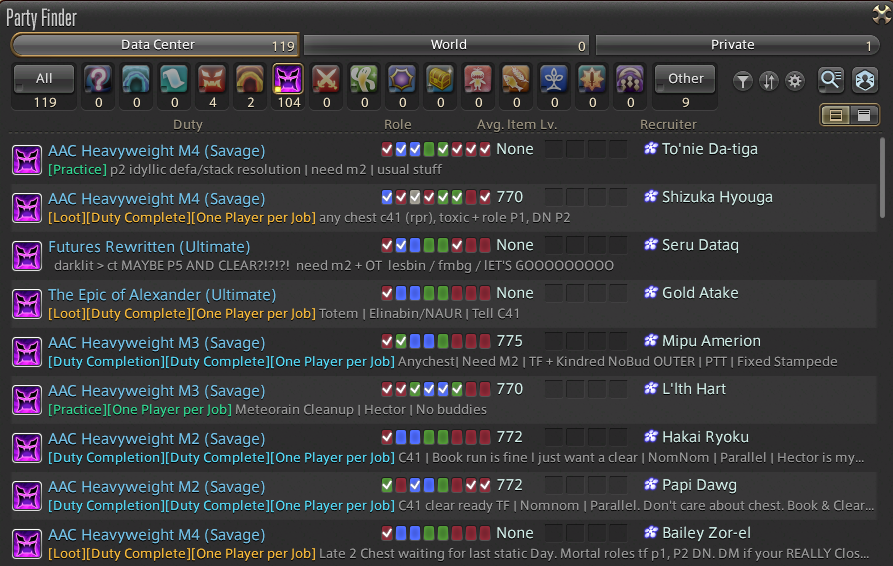Open L'Ith Hart's M3 Savage practice listing
Viewport: 893px width, 566px height.
(x=443, y=400)
